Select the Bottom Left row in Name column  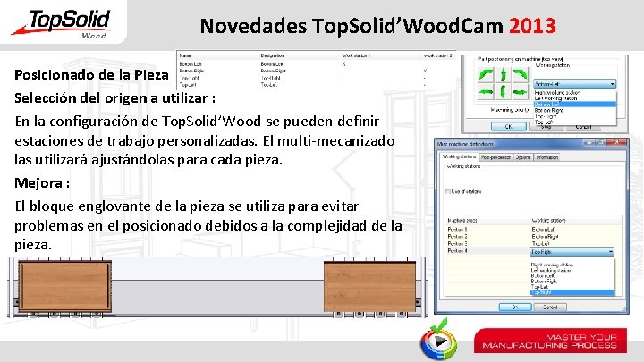(x=191, y=64)
